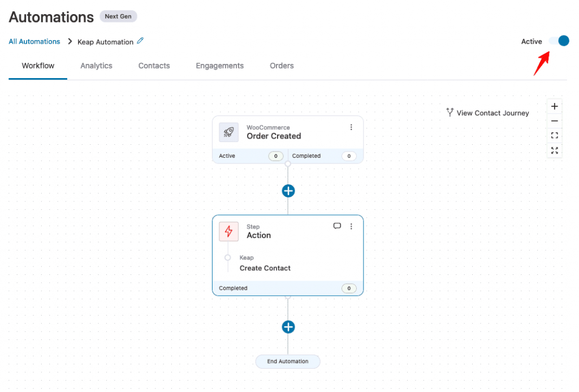Viewport: 579px width, 392px height.
Task: Click the End Automation node
Action: tap(288, 361)
